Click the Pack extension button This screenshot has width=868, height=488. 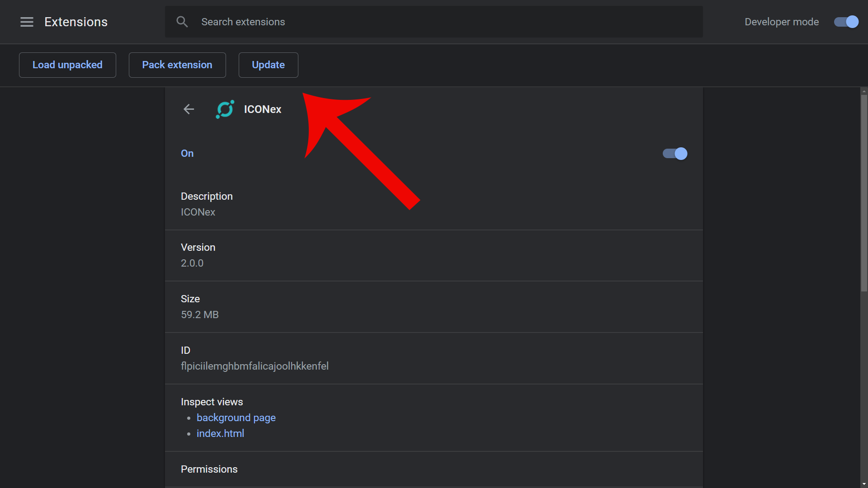[x=177, y=65]
